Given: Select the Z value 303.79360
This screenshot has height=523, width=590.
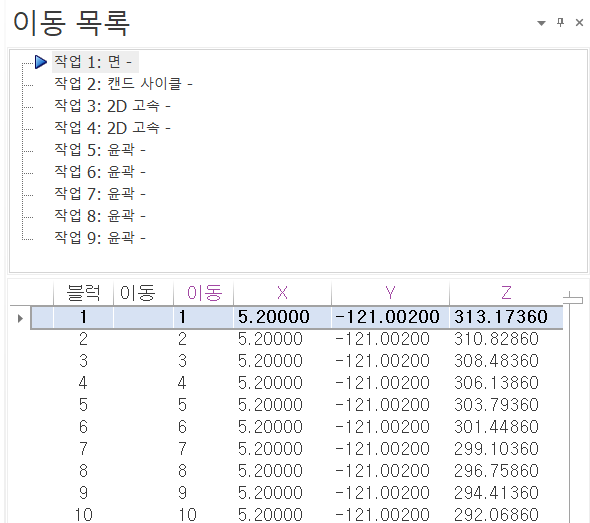Looking at the screenshot, I should point(496,405).
